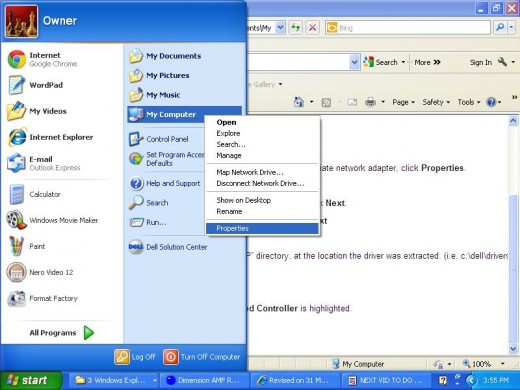Click into the Bing search field
This screenshot has width=520, height=390.
click(413, 28)
